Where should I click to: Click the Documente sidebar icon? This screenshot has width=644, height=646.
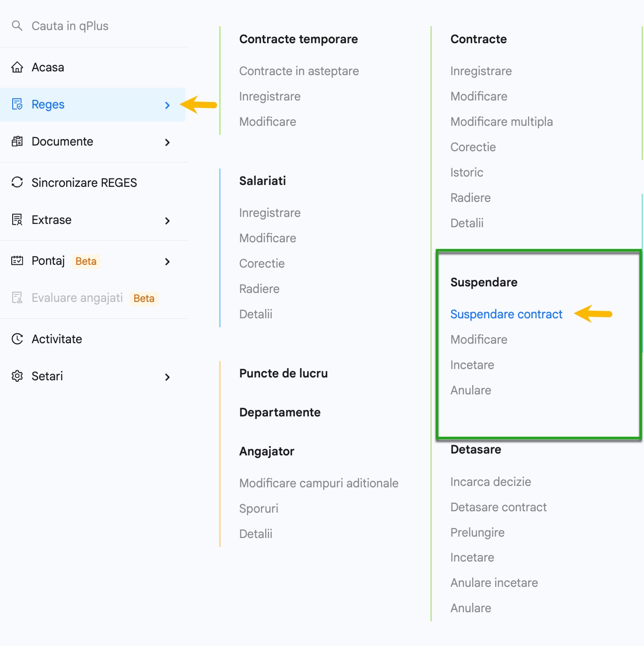pos(17,141)
